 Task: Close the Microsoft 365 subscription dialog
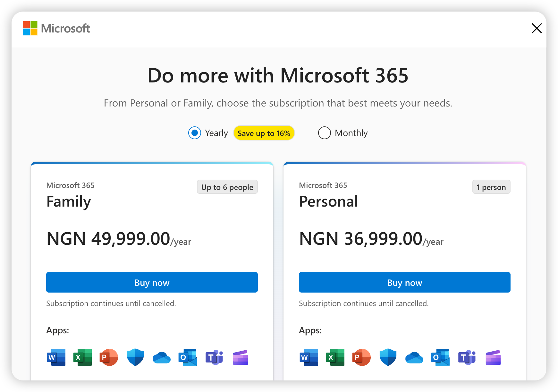(537, 28)
